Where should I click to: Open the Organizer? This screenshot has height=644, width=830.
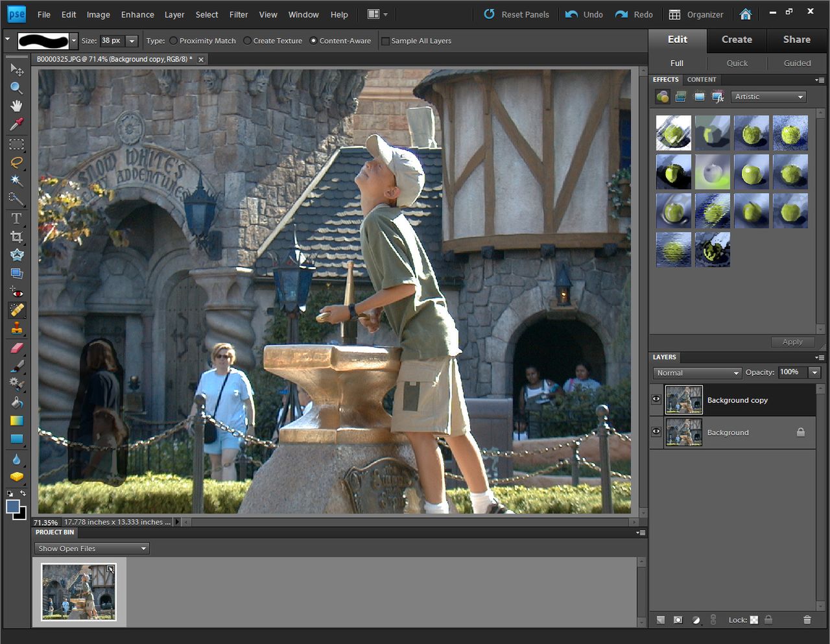[696, 14]
